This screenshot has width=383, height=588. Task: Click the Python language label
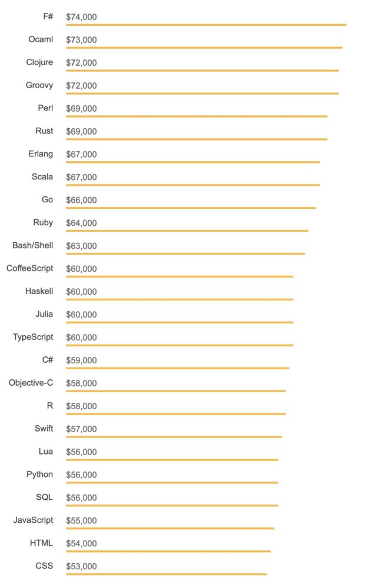click(39, 475)
